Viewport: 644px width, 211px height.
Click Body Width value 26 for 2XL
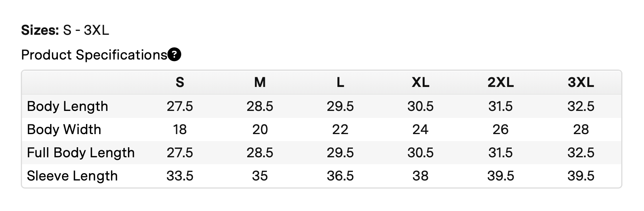point(501,129)
